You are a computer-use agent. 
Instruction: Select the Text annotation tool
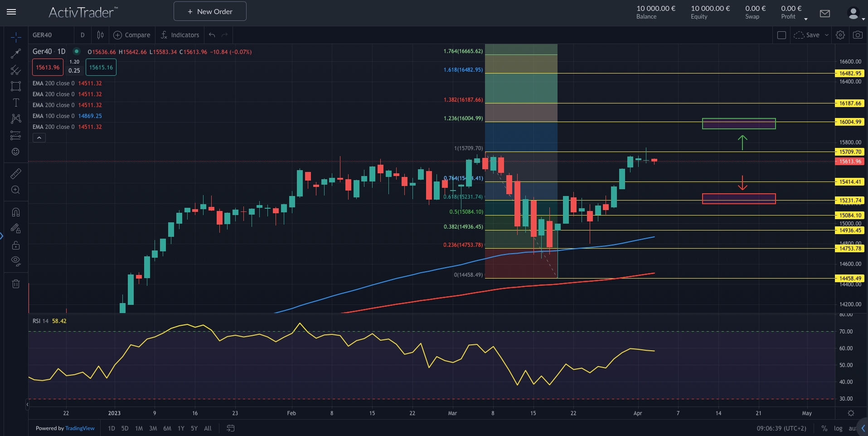coord(15,103)
